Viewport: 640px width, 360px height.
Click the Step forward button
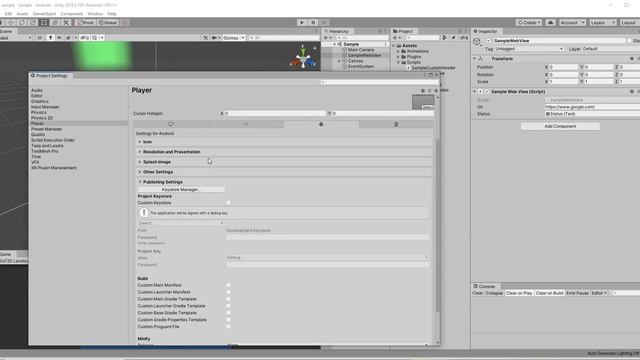click(324, 22)
